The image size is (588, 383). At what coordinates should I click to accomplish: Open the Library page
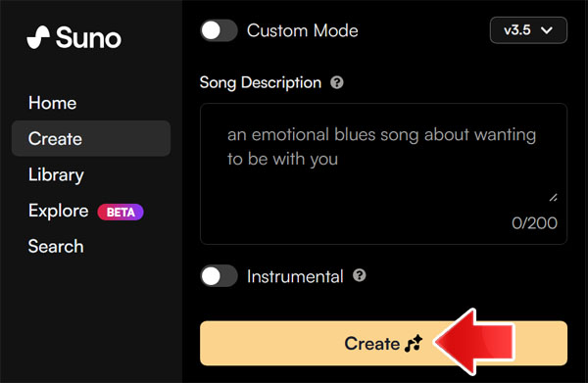click(56, 174)
